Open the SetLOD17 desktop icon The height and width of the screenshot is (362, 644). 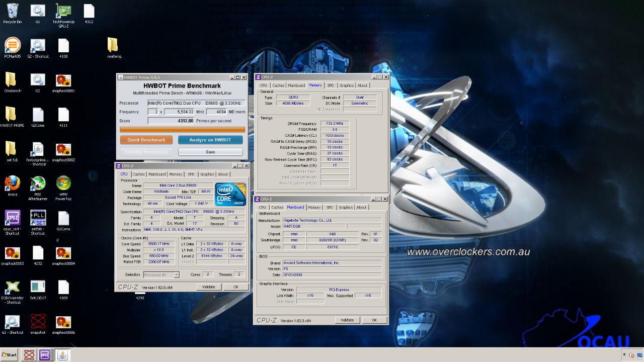pyautogui.click(x=38, y=290)
